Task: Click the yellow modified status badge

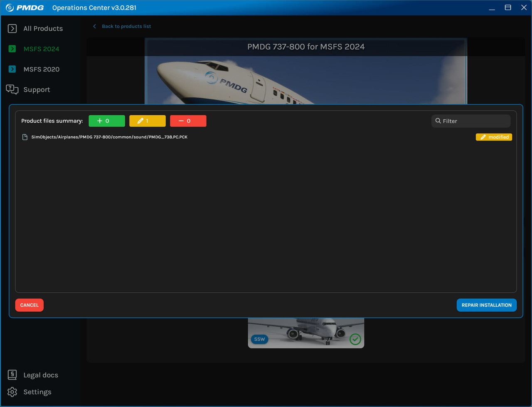Action: tap(494, 137)
